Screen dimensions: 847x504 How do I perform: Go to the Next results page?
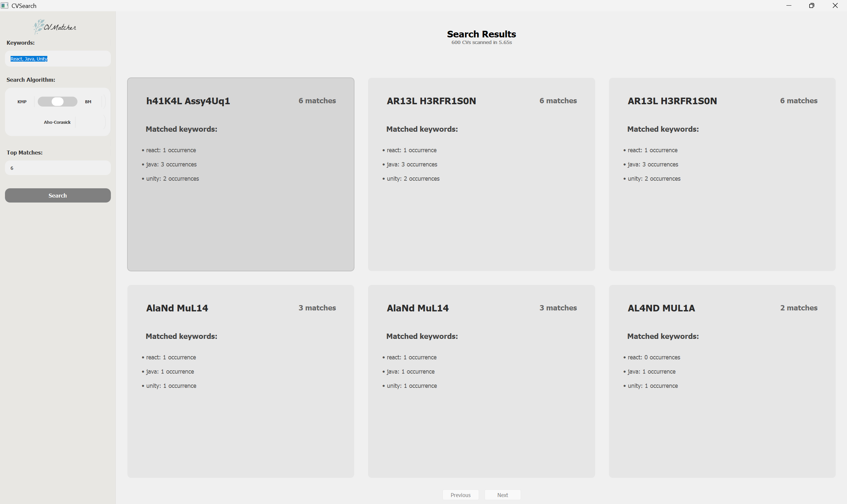(502, 495)
